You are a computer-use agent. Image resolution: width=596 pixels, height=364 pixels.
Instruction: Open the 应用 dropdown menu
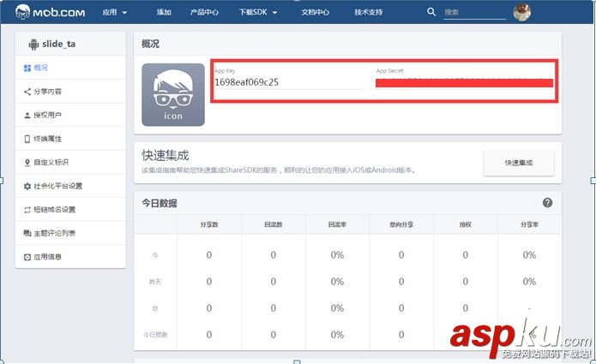(x=114, y=12)
